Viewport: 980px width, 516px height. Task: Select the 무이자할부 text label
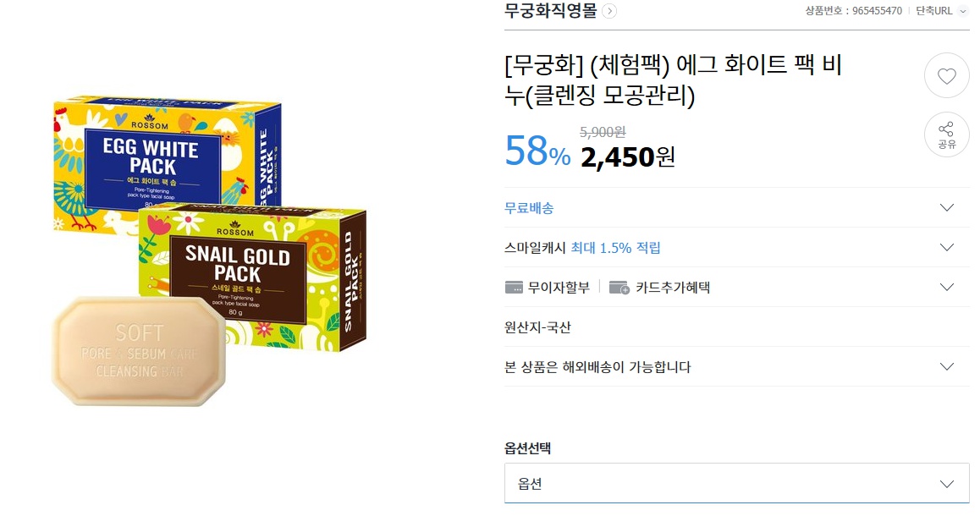(559, 288)
